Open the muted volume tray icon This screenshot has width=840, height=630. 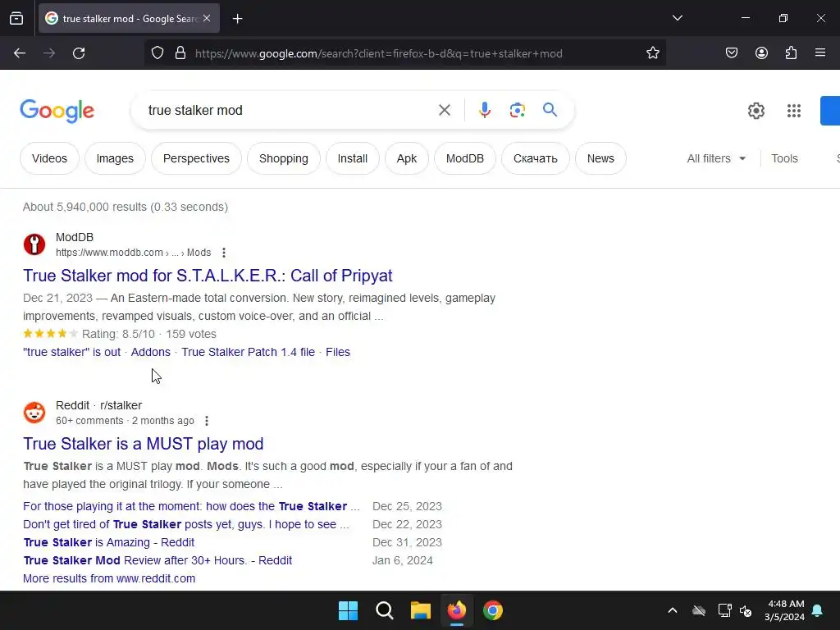(745, 610)
